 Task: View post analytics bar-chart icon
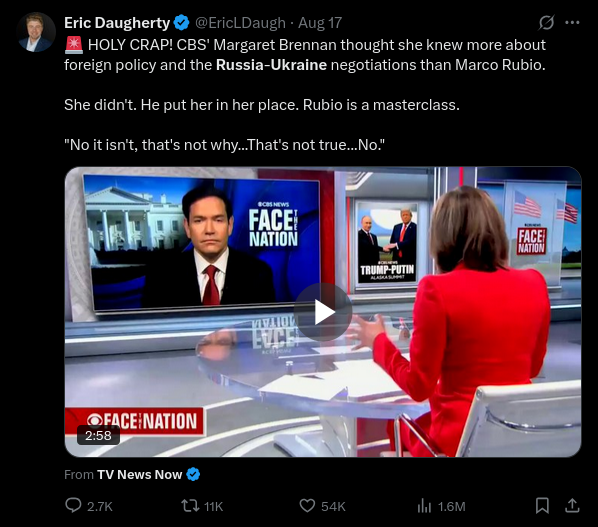(424, 506)
